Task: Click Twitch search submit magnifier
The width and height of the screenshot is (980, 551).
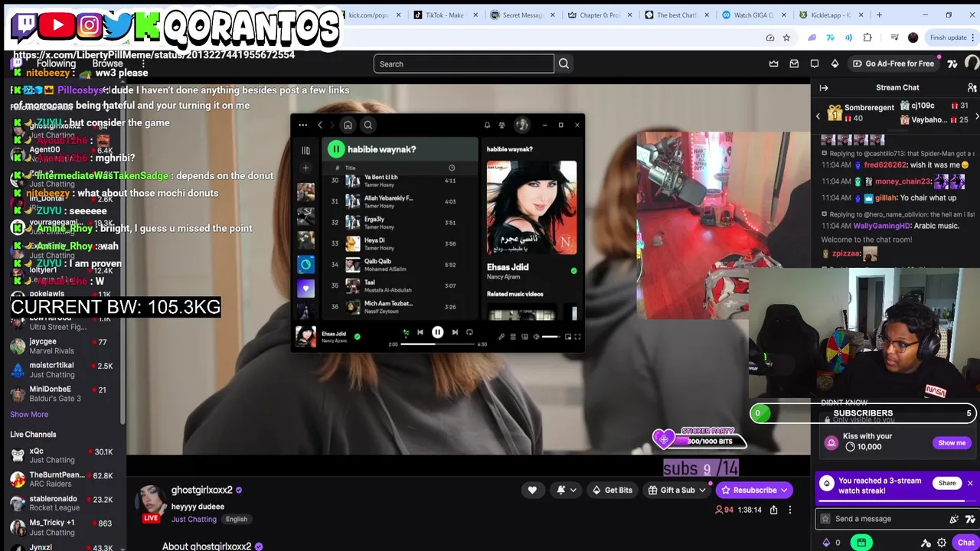Action: (x=564, y=64)
